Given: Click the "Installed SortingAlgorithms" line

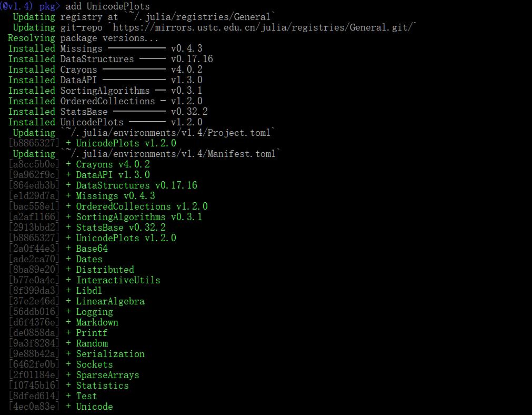Looking at the screenshot, I should coord(105,91).
